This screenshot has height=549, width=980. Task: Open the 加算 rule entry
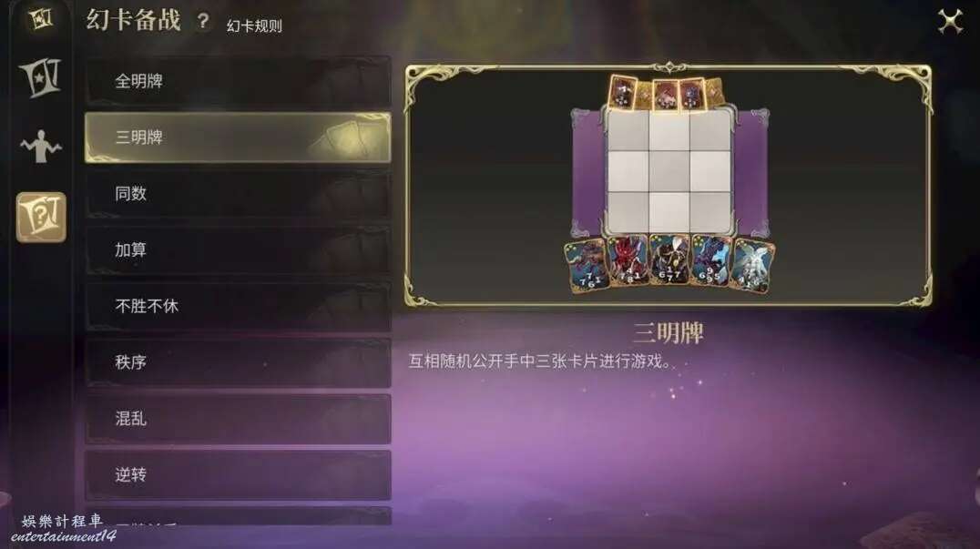click(x=238, y=249)
